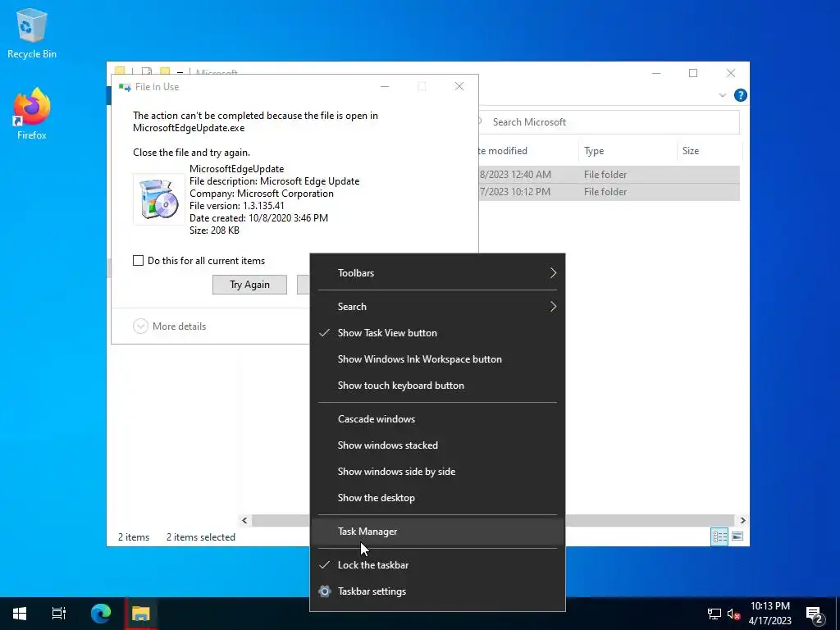Click the muted volume tray icon

(734, 614)
